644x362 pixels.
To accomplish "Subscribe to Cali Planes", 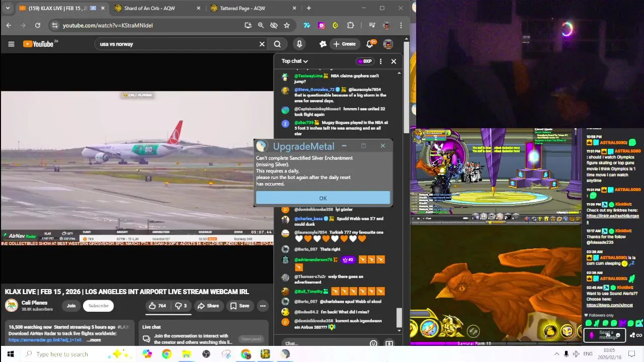I will (98, 306).
